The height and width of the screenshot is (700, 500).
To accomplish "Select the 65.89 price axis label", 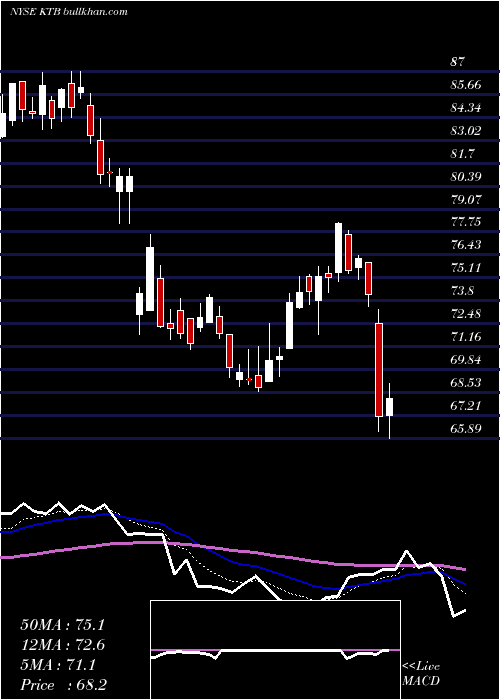I will pos(467,428).
